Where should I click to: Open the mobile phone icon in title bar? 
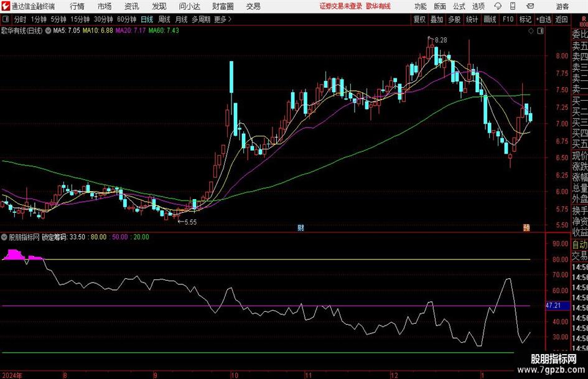[513, 6]
